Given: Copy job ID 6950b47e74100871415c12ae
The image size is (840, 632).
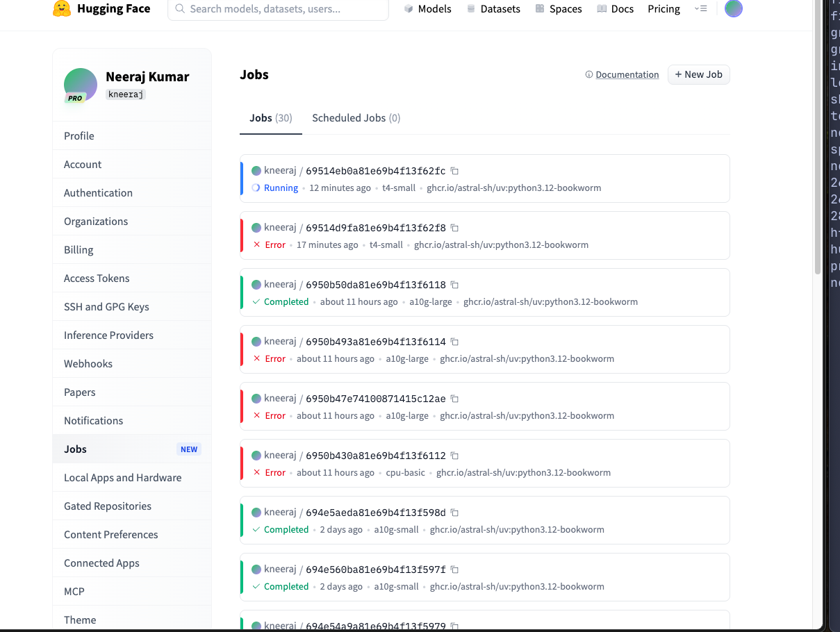Looking at the screenshot, I should point(454,399).
